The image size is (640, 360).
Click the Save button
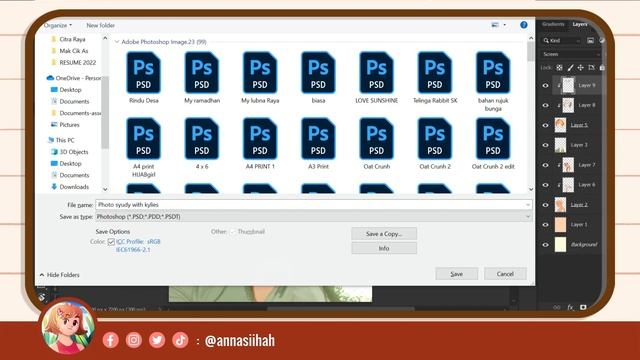tap(456, 274)
